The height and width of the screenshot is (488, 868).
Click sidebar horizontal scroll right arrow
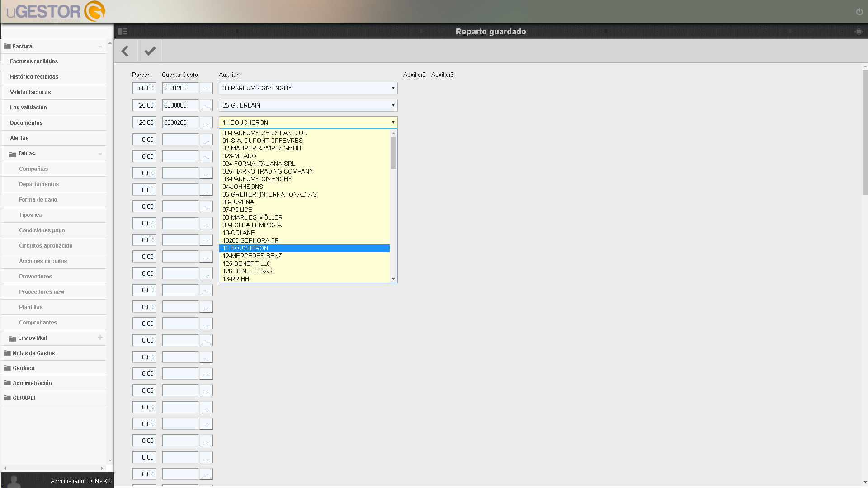102,468
